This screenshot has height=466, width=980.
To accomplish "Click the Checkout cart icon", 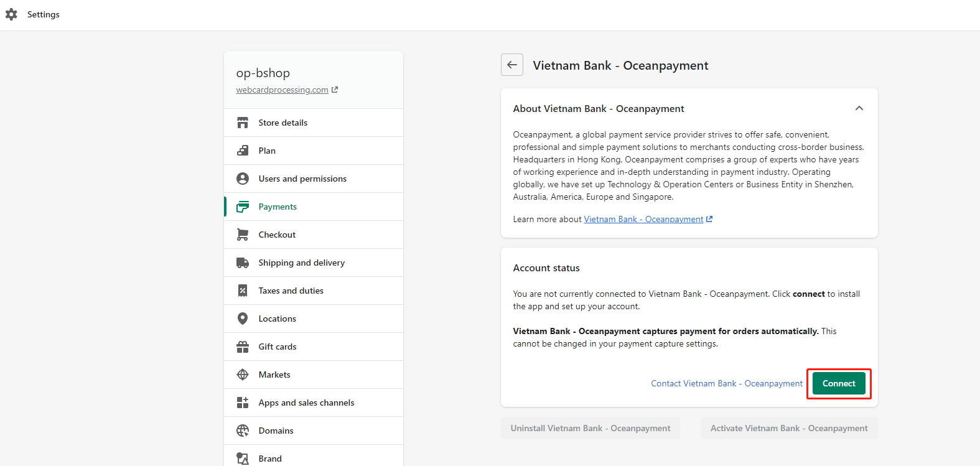I will (x=243, y=235).
